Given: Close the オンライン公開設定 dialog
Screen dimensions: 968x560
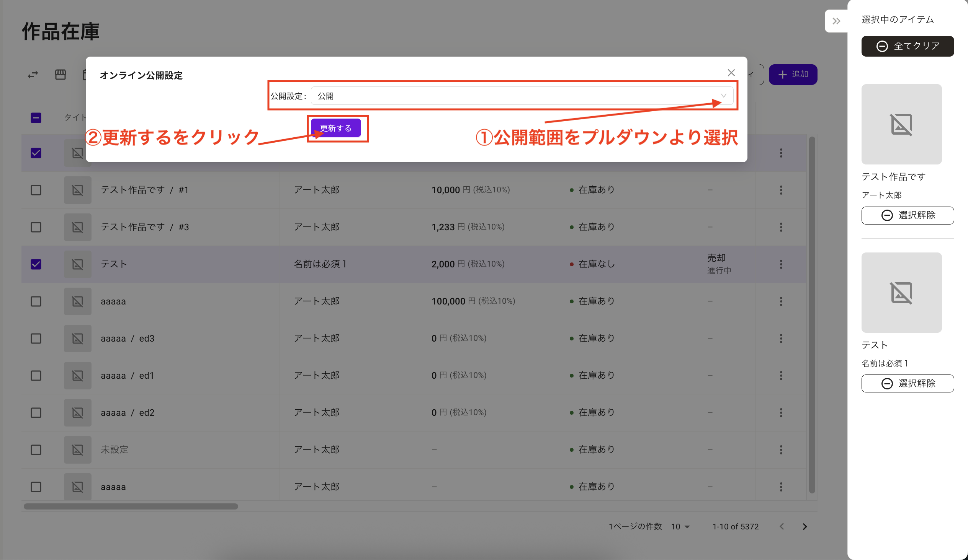Looking at the screenshot, I should [x=731, y=73].
